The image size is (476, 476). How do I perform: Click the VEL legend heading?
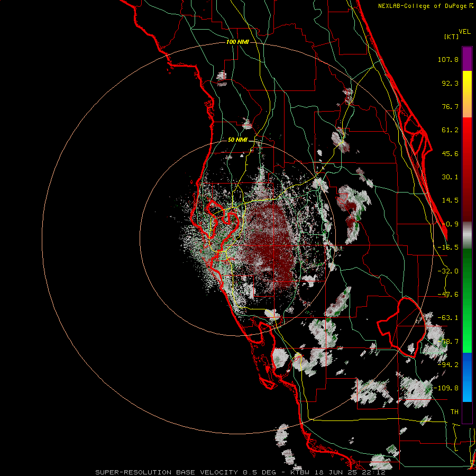point(465,32)
